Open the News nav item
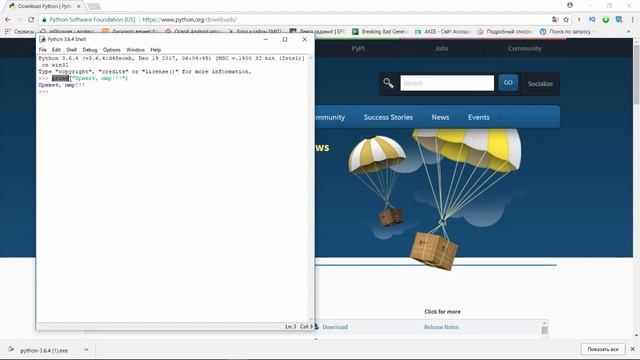 click(440, 117)
